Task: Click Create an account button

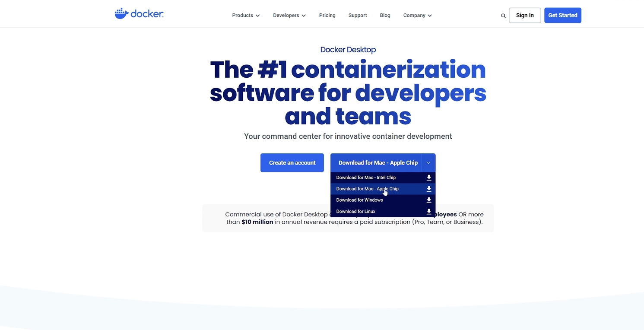Action: [292, 163]
